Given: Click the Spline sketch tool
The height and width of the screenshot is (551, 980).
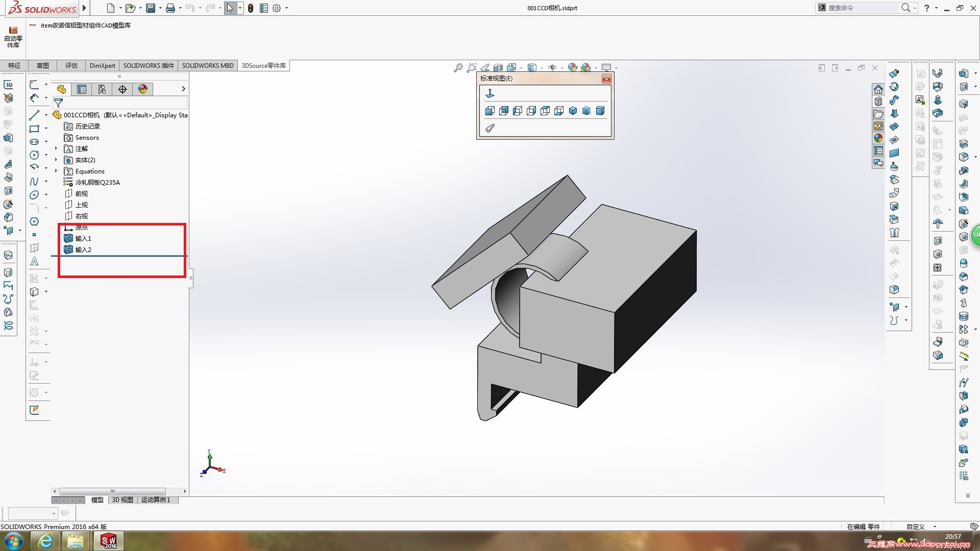Looking at the screenshot, I should (34, 182).
